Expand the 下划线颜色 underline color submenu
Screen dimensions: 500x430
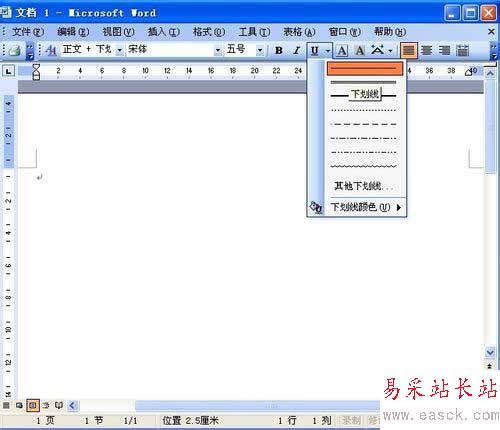pos(366,207)
